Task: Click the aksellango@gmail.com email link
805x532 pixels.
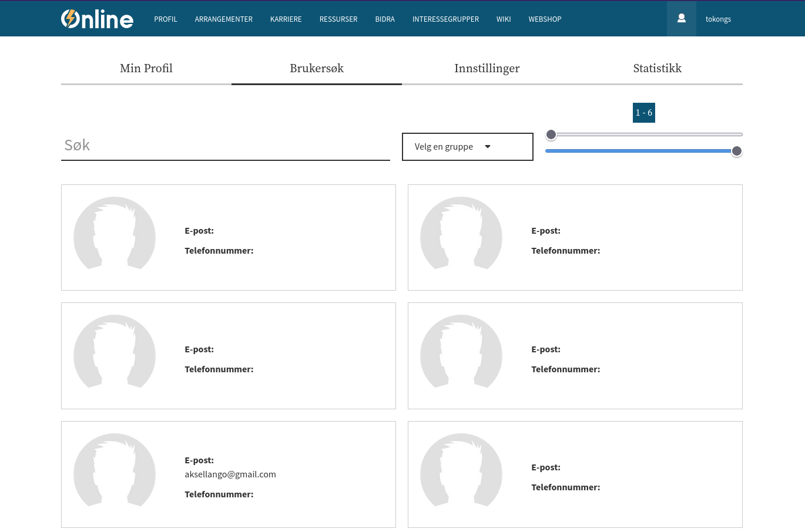Action: pyautogui.click(x=230, y=474)
